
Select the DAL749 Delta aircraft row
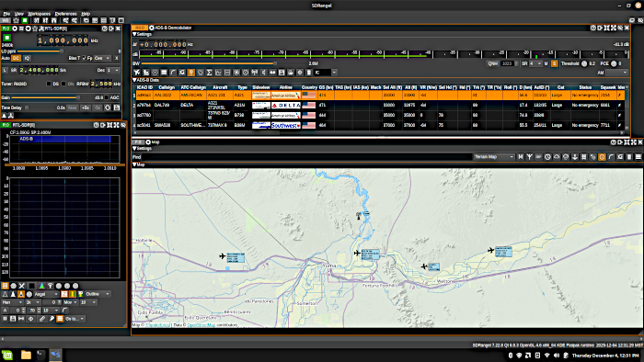(380, 105)
